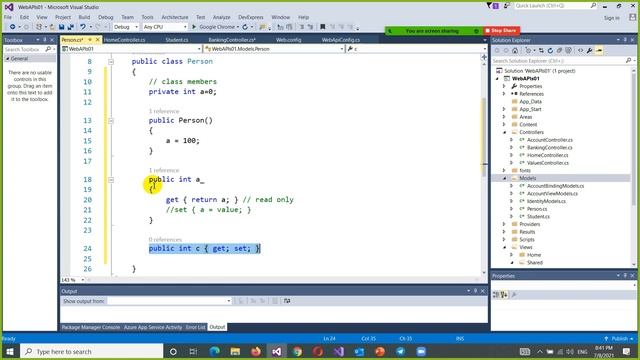This screenshot has height=360, width=640.
Task: Toggle the pin on the Person.cs tab
Action: click(90, 40)
